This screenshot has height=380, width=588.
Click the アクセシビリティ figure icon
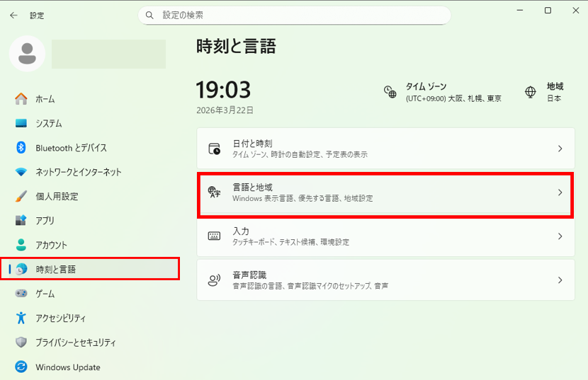[21, 318]
